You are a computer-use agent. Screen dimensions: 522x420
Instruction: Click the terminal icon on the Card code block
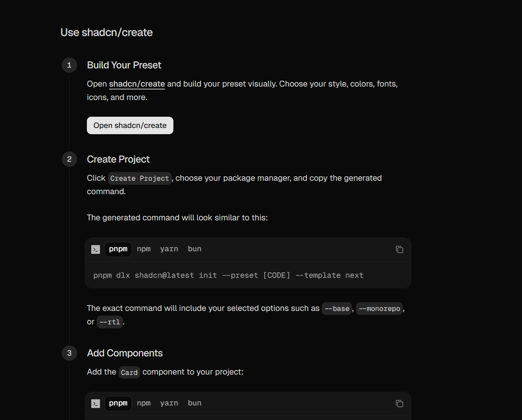[95, 404]
